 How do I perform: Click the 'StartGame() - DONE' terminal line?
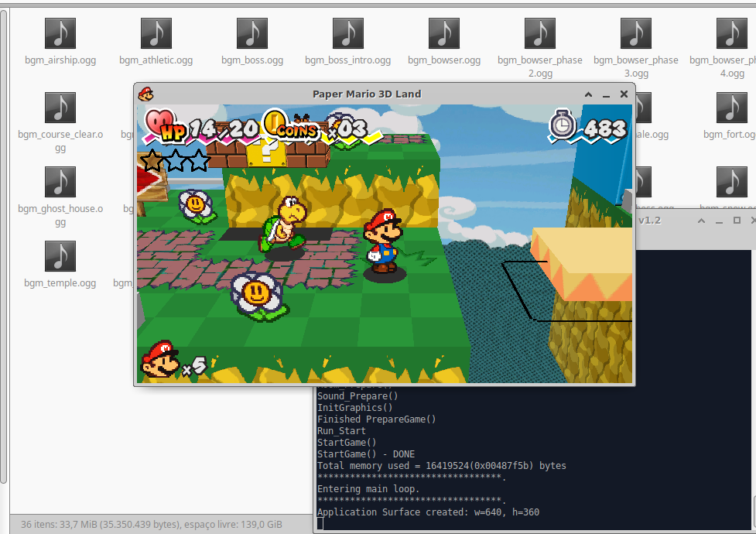tap(366, 454)
